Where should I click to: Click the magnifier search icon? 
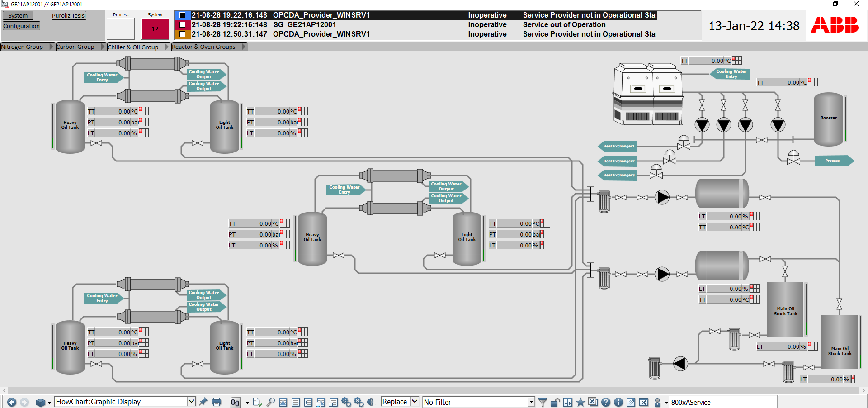coord(270,402)
